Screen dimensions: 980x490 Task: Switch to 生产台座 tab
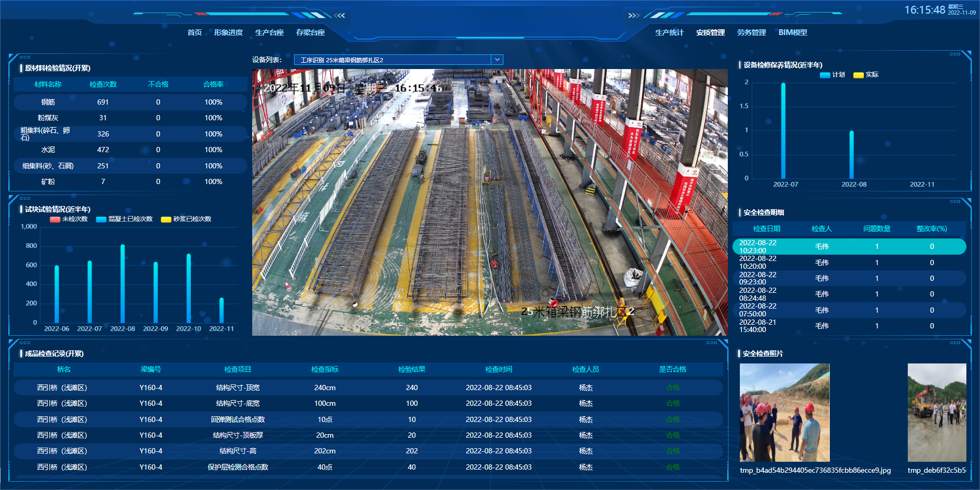pyautogui.click(x=269, y=32)
